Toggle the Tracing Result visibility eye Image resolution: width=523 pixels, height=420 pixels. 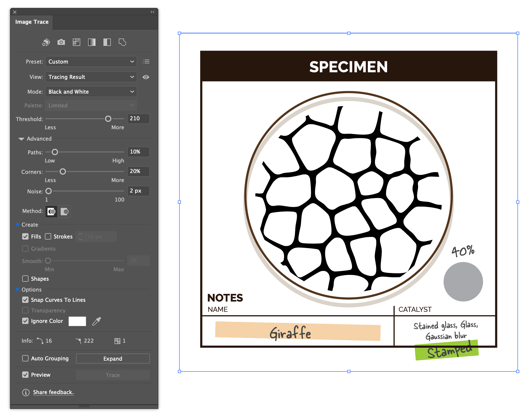tap(146, 77)
